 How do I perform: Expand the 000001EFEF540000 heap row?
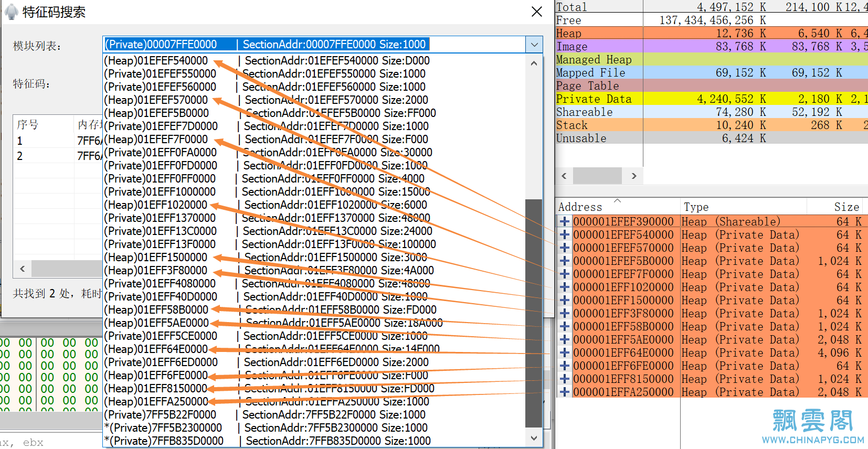(x=565, y=234)
